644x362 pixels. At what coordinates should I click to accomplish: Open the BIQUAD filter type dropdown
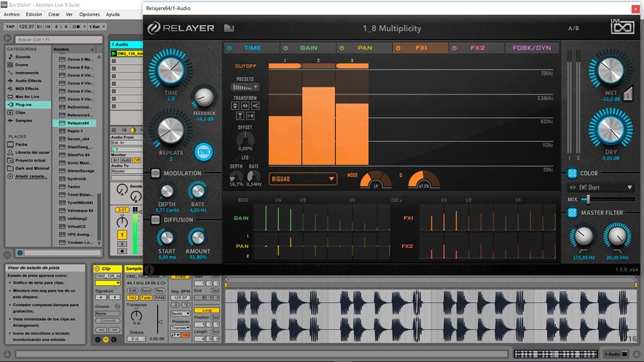coord(304,179)
